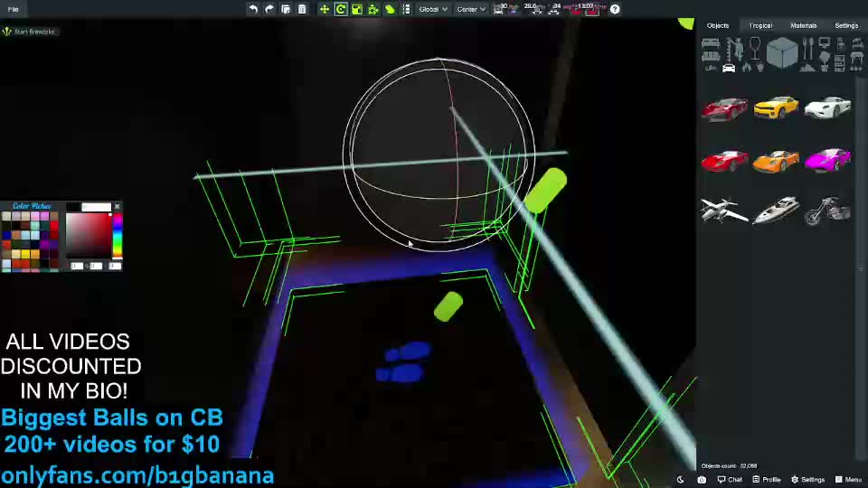This screenshot has width=868, height=488.
Task: Open the help question mark icon
Action: (x=615, y=9)
